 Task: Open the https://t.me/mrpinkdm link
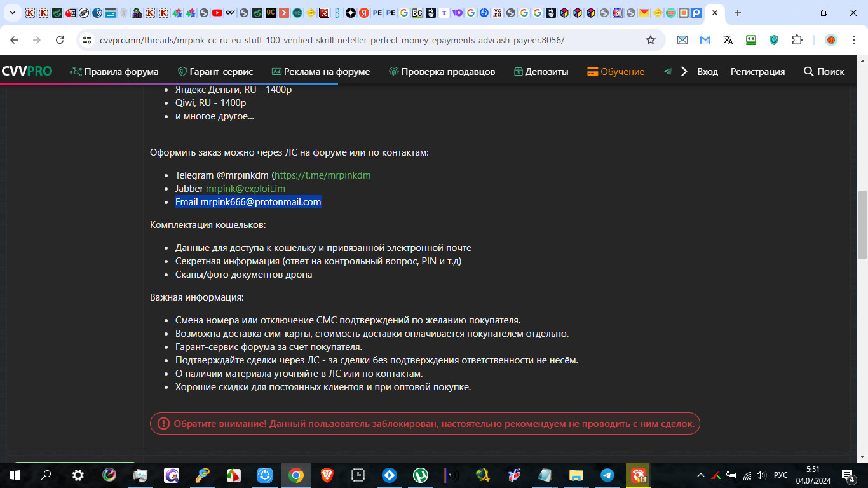click(323, 175)
